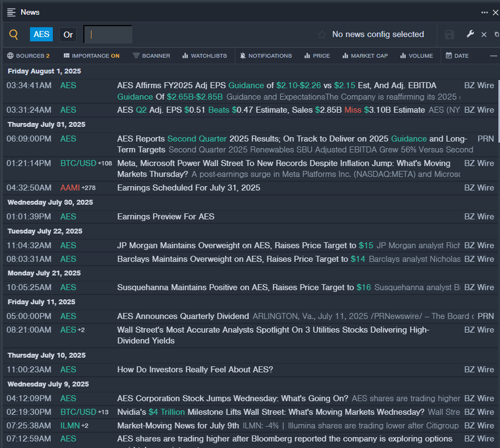Open the Watchlists filter
The height and width of the screenshot is (448, 500).
coord(204,56)
